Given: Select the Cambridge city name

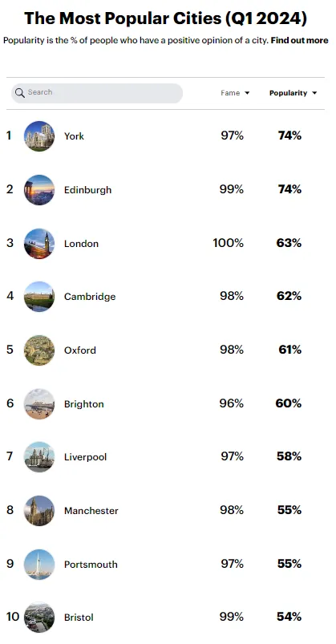Looking at the screenshot, I should tap(90, 297).
